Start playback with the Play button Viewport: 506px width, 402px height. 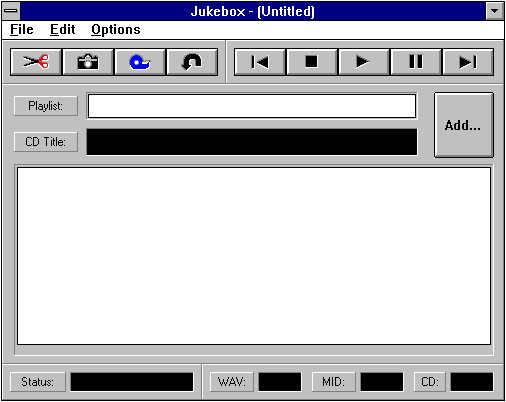pyautogui.click(x=364, y=62)
